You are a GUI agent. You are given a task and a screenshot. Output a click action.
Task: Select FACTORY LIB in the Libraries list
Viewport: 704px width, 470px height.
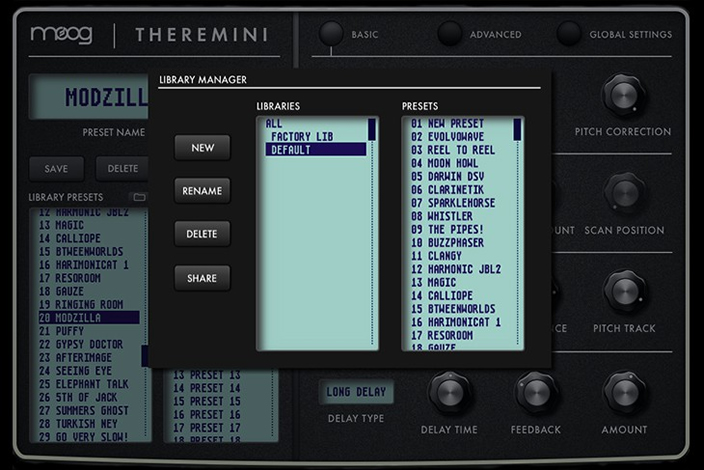coord(316,136)
